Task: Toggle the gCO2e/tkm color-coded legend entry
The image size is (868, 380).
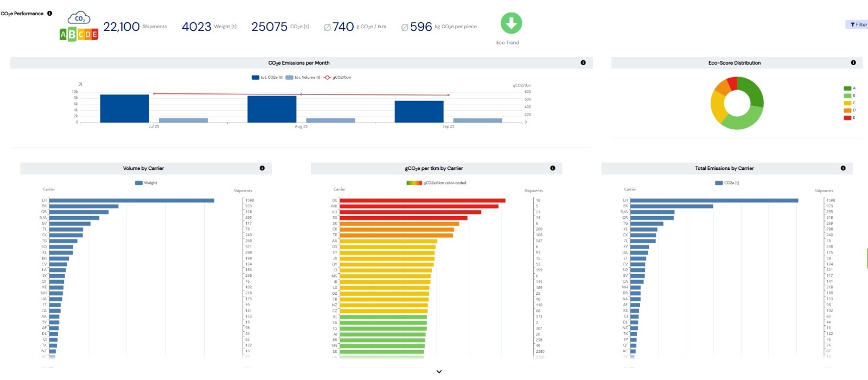Action: [x=437, y=183]
